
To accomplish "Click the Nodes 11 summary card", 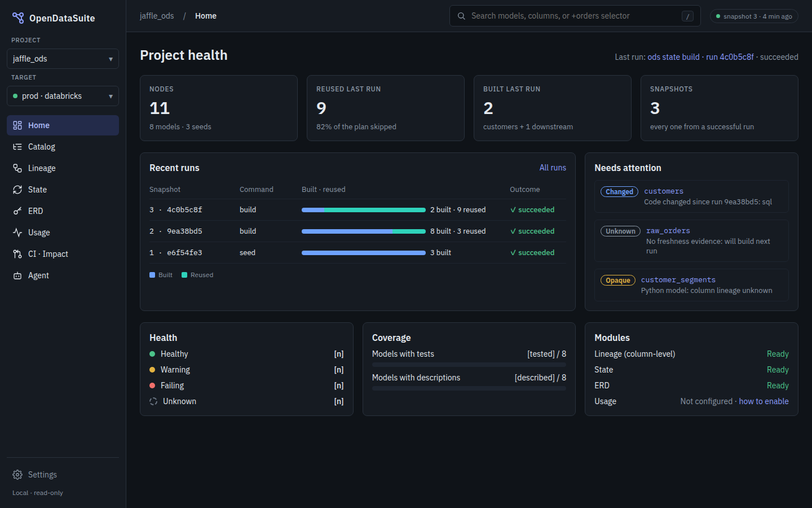I will point(219,108).
